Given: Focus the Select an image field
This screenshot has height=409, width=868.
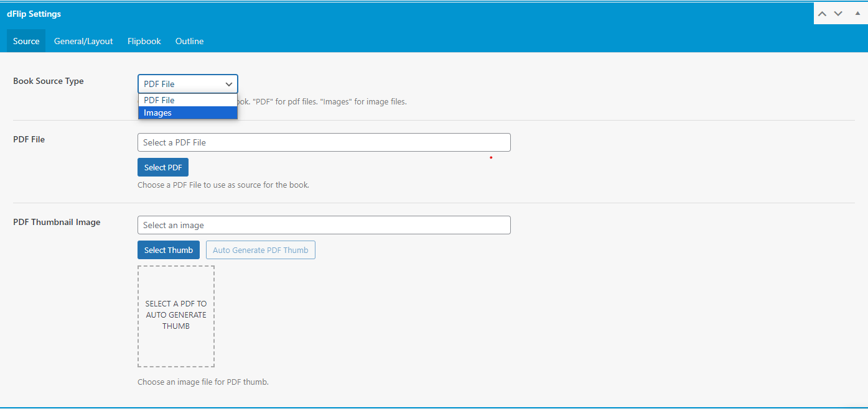Looking at the screenshot, I should (x=324, y=225).
